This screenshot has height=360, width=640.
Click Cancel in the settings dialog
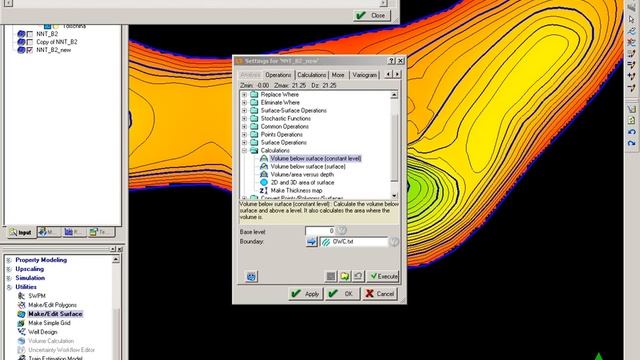[x=379, y=293]
